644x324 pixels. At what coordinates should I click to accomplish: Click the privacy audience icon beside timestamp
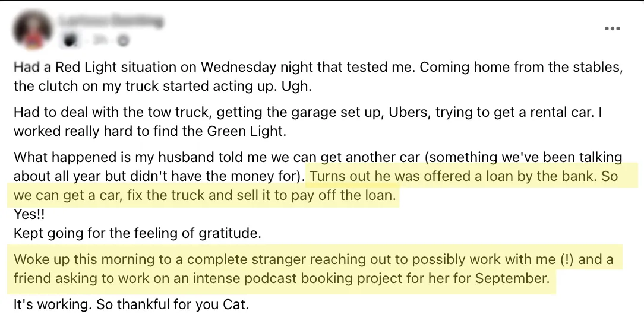click(123, 40)
